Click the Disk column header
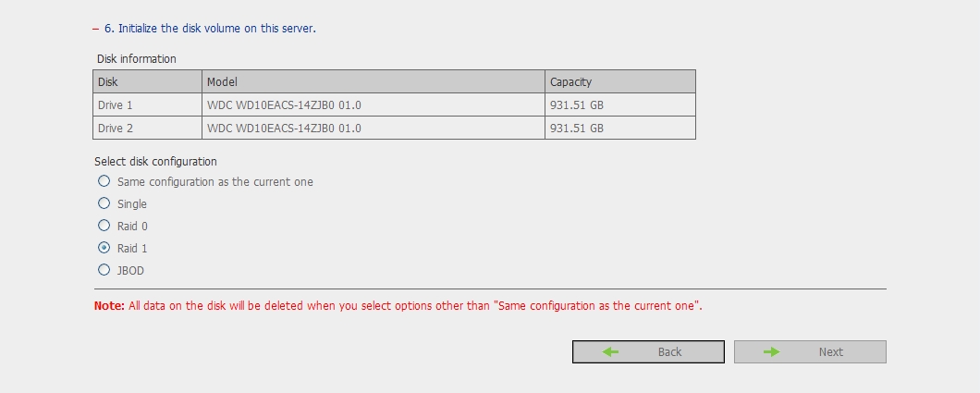980x393 pixels. point(148,82)
